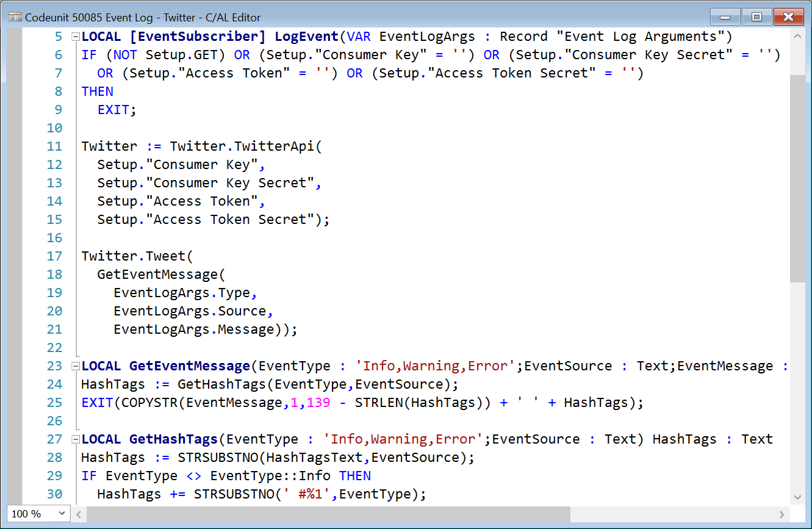The height and width of the screenshot is (529, 812).
Task: Click 'Codeunit 50085 Event Log - Twitter' window title
Action: (x=110, y=18)
